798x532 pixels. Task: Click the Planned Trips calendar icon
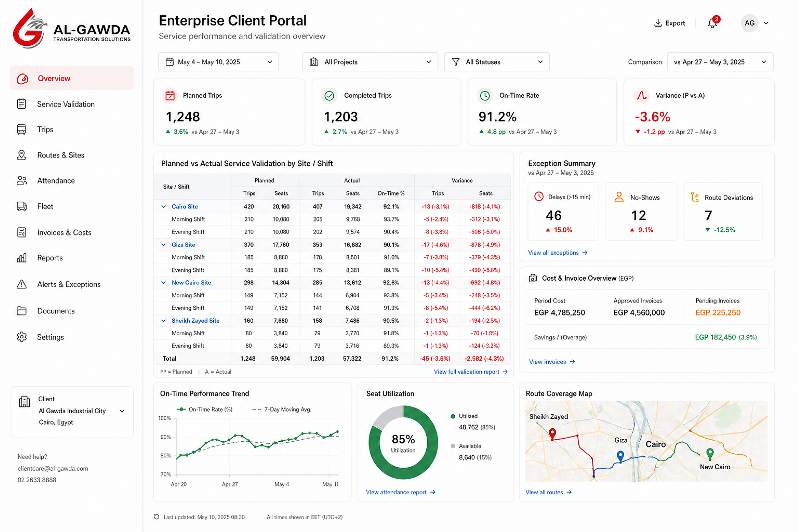click(170, 96)
